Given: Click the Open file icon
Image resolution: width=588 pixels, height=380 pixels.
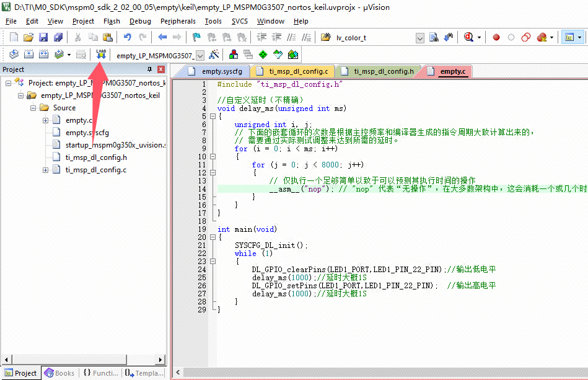Looking at the screenshot, I should (x=29, y=37).
